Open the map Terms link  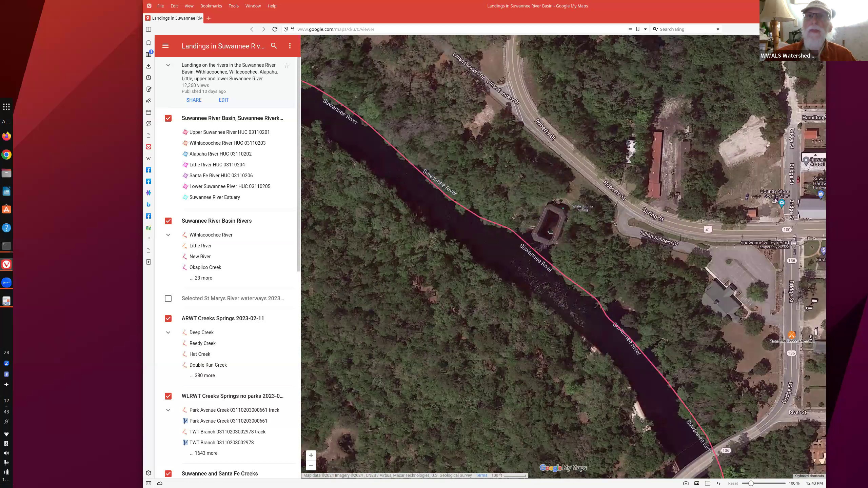[481, 475]
